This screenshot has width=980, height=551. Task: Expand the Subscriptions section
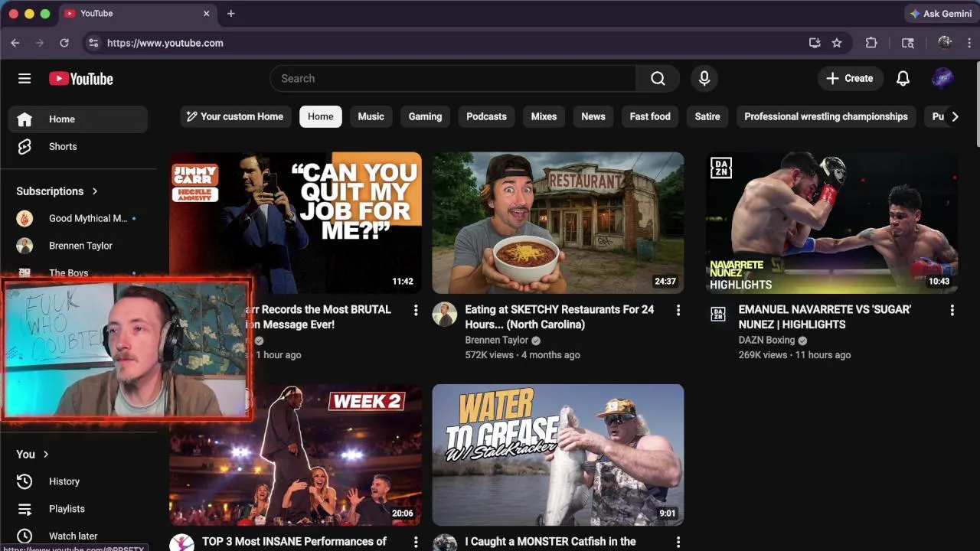coord(57,191)
